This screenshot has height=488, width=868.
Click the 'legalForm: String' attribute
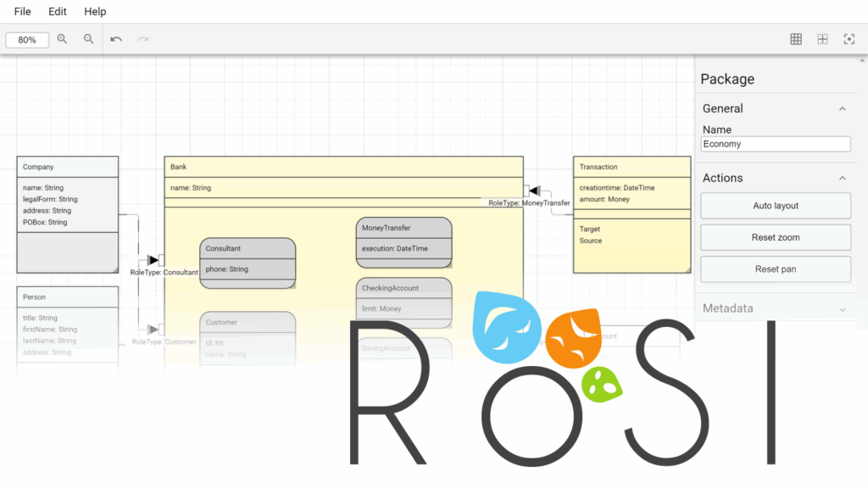(x=50, y=199)
